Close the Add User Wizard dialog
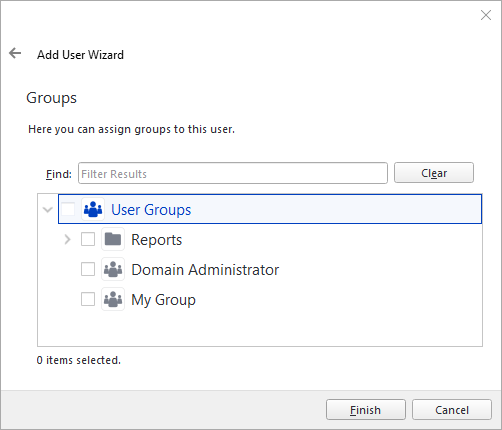 click(486, 15)
